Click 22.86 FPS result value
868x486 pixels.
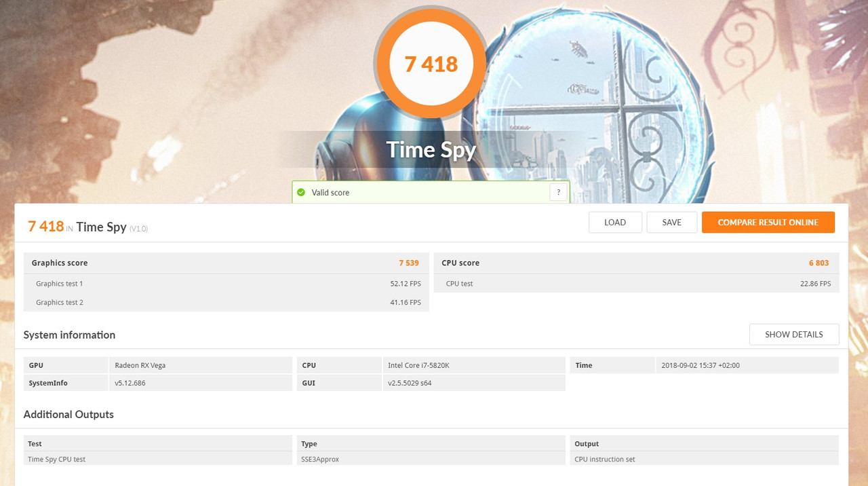tap(815, 284)
